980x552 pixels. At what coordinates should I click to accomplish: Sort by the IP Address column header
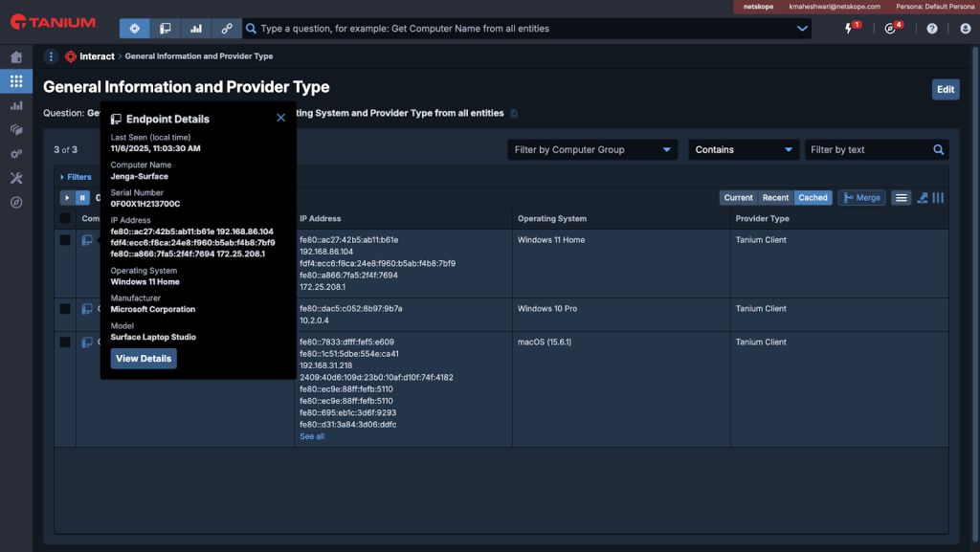[320, 218]
